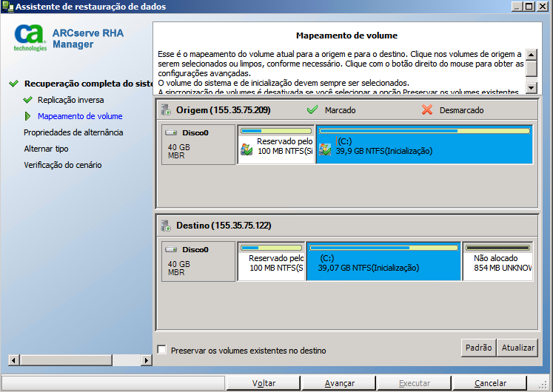
Task: Click the Executar button
Action: coord(415,383)
